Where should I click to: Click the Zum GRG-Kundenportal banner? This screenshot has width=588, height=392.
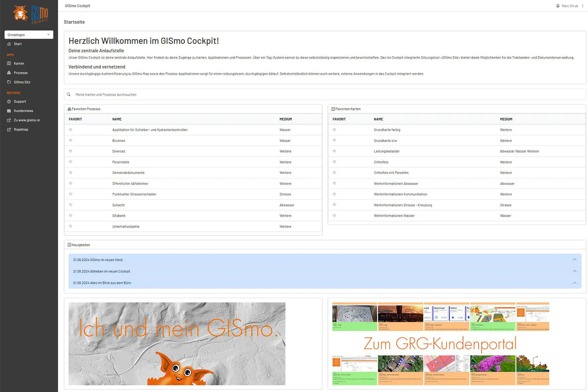pos(441,344)
